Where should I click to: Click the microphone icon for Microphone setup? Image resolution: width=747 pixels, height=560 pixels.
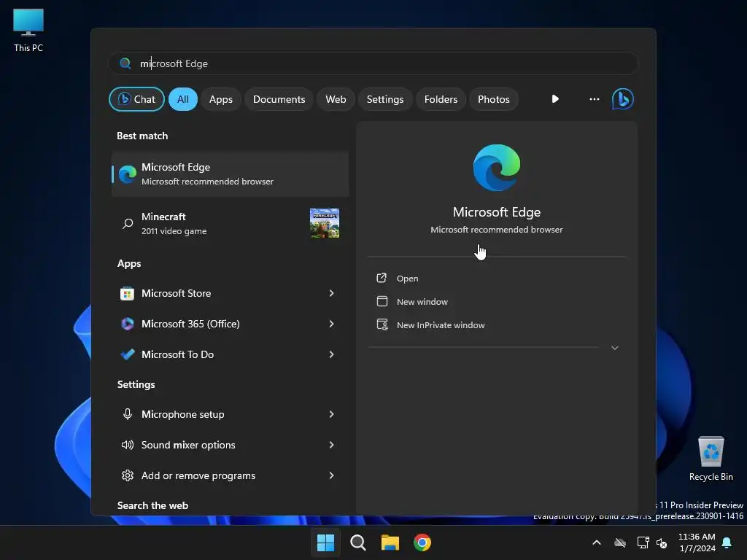(x=127, y=414)
